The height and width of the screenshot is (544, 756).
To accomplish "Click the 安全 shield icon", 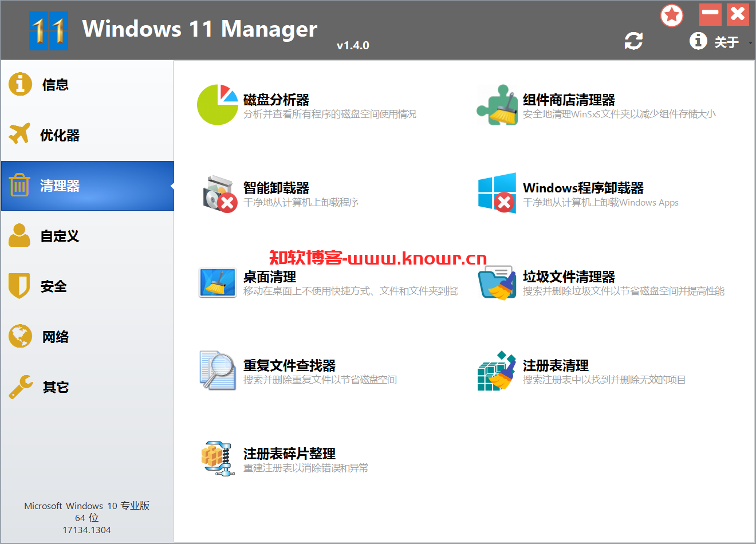I will 19,286.
